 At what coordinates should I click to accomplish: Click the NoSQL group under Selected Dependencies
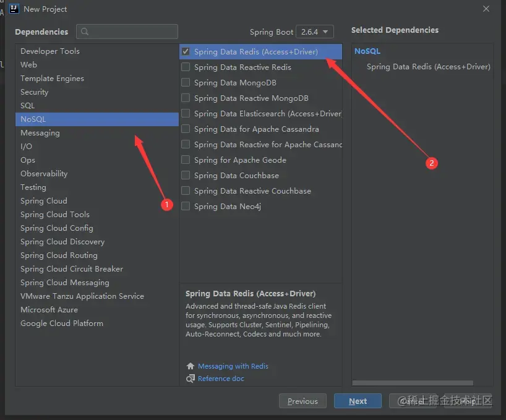click(367, 51)
